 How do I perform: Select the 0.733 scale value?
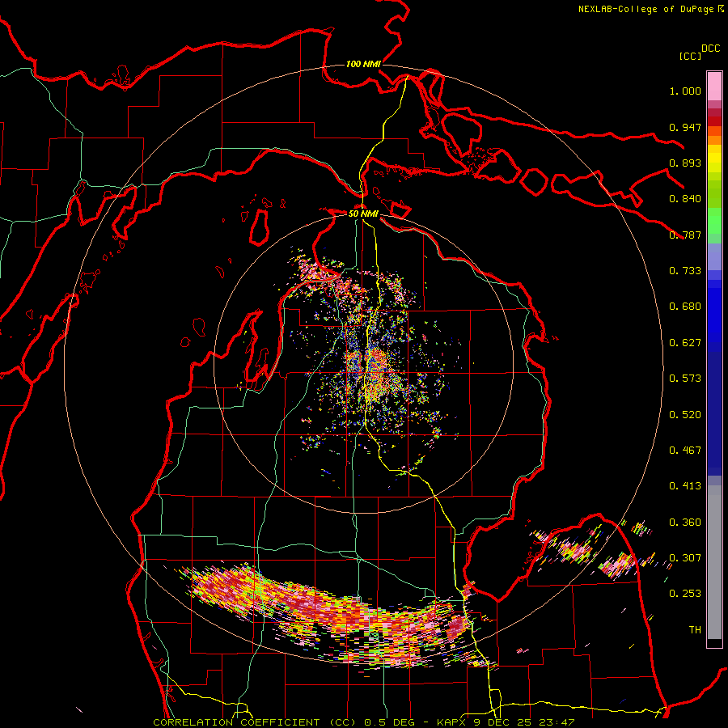[x=685, y=271]
